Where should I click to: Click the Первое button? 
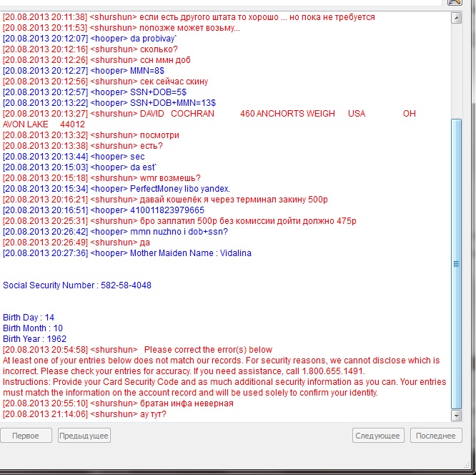pos(26,436)
